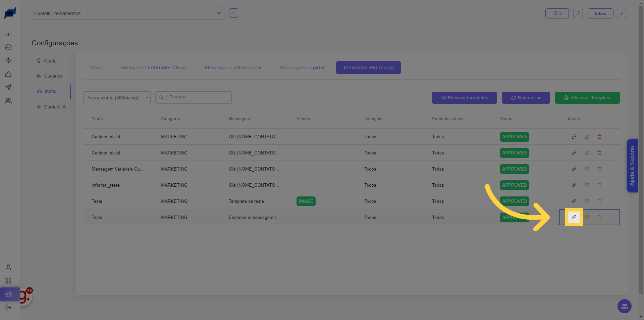Expand the Duotalk Treinamentos company dropdown
Screen dimensions: 644x320
point(127,13)
